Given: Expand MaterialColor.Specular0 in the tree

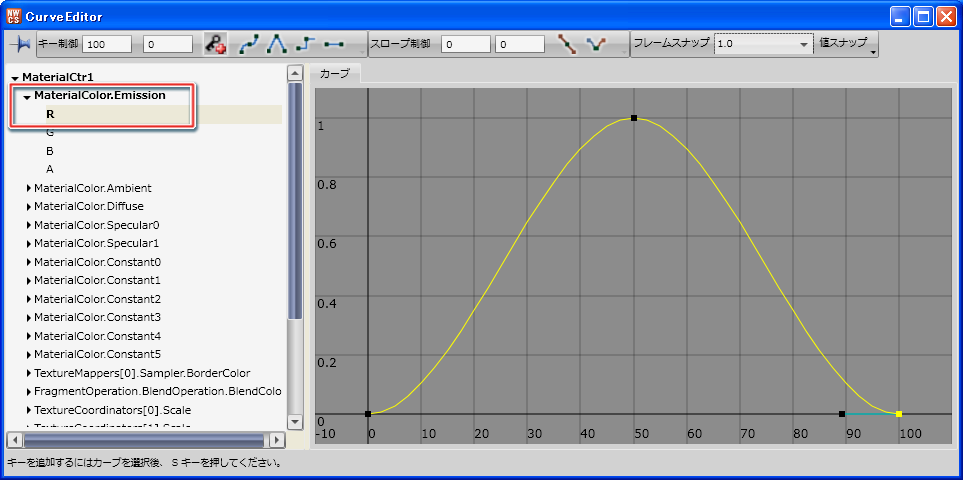Looking at the screenshot, I should point(27,225).
